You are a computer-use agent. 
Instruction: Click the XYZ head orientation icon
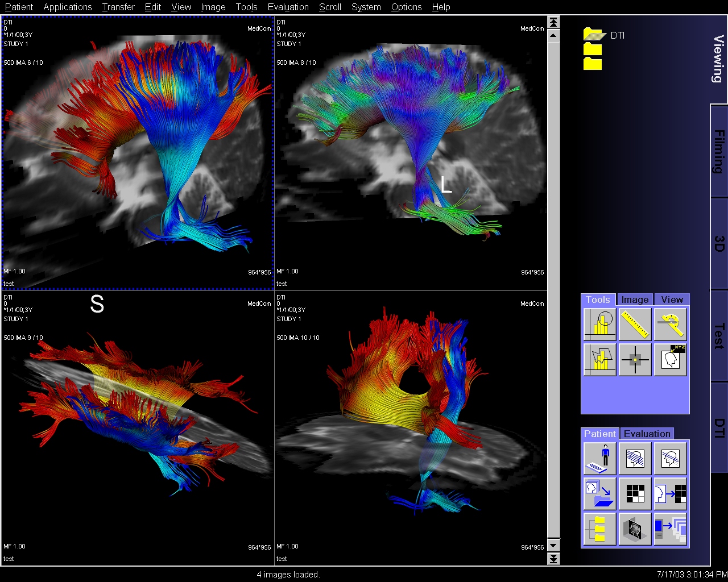(671, 359)
